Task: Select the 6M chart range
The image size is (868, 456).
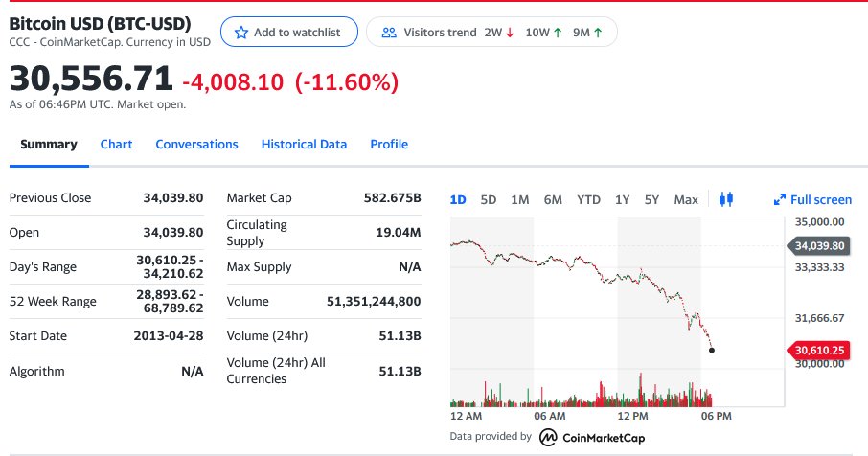Action: pyautogui.click(x=553, y=200)
